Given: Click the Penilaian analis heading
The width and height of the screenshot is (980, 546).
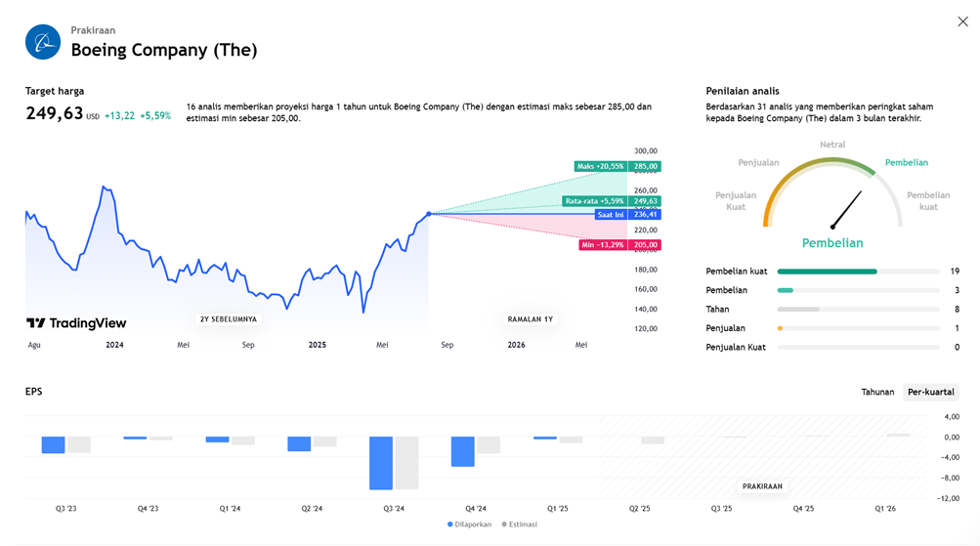Looking at the screenshot, I should point(743,91).
